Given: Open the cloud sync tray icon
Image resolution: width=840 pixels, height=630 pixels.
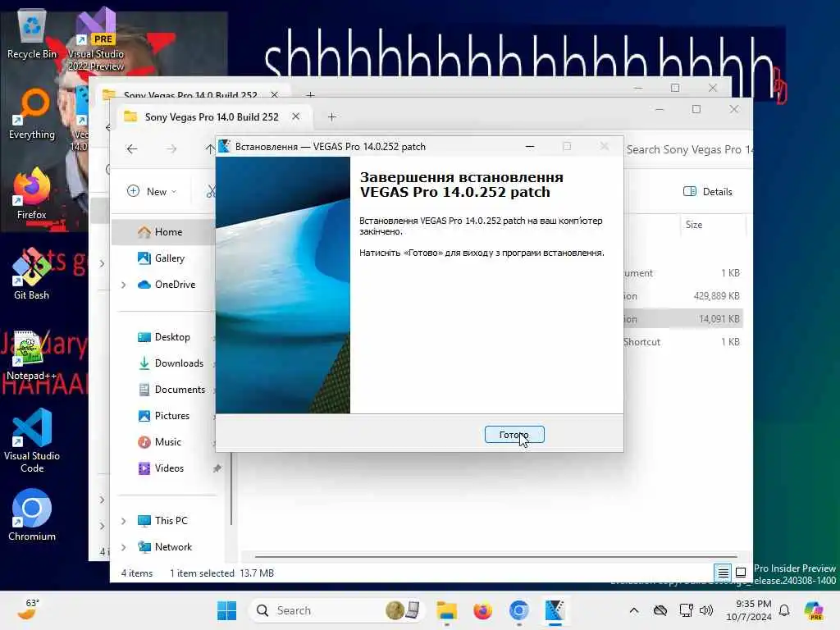Looking at the screenshot, I should [x=660, y=610].
